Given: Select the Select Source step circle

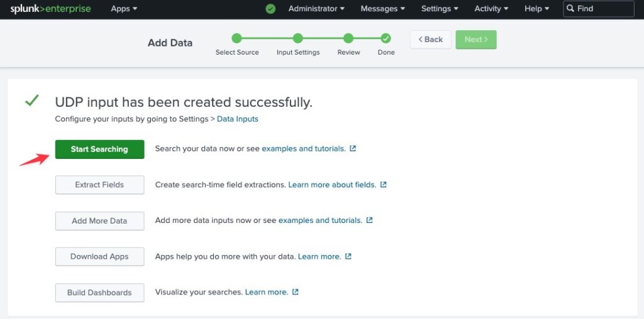Looking at the screenshot, I should pyautogui.click(x=236, y=38).
